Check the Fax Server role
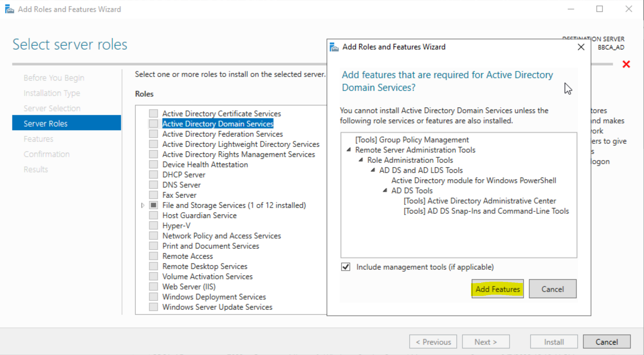Viewport: 644px width, 355px height. [153, 195]
